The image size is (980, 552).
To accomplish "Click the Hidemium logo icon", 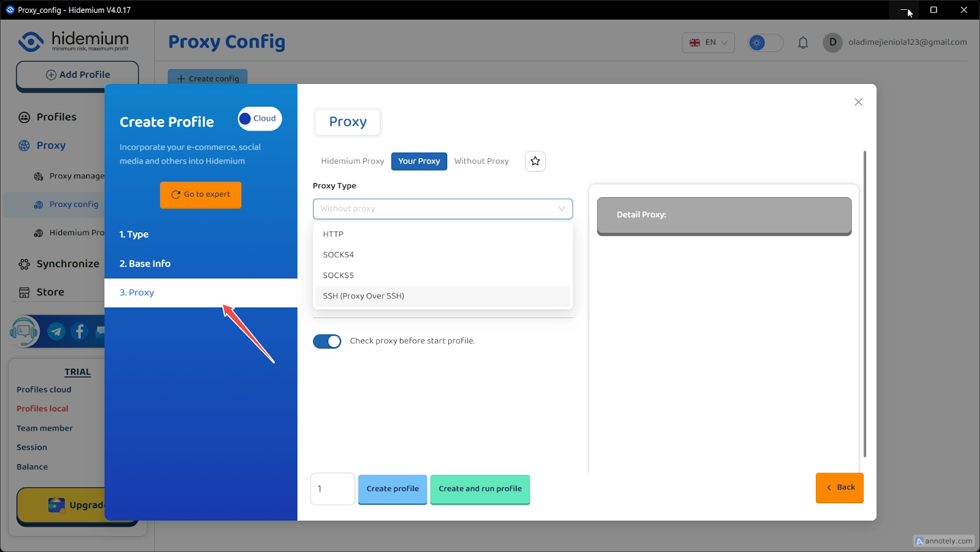I will point(31,42).
